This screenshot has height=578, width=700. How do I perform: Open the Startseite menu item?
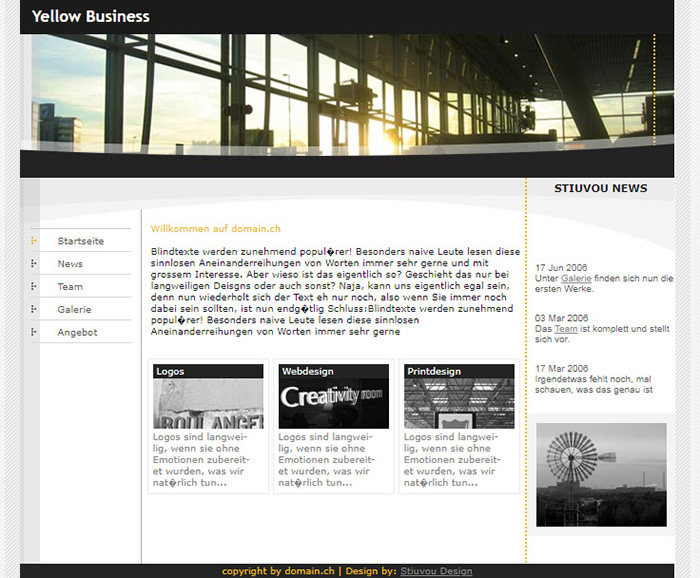click(80, 241)
